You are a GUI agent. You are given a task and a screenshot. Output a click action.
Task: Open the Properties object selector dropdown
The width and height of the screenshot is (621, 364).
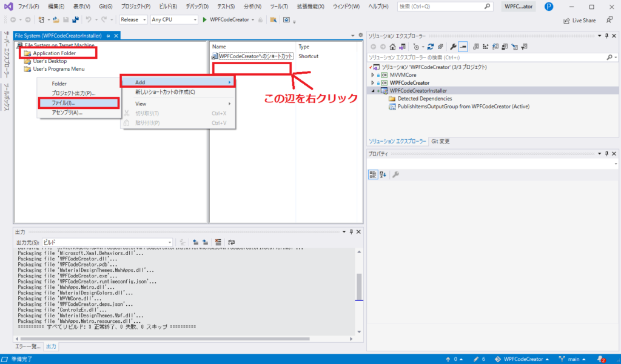point(616,164)
